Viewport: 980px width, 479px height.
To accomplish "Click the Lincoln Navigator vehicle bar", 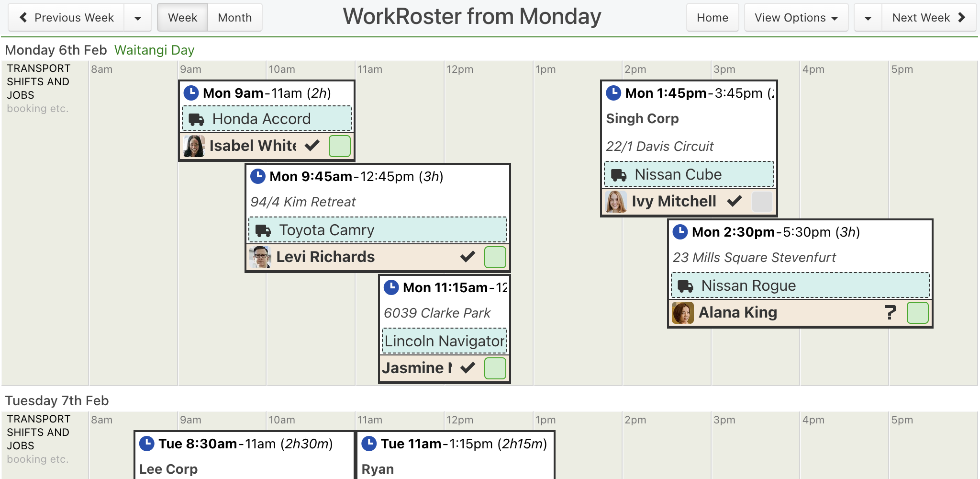I will click(x=445, y=341).
